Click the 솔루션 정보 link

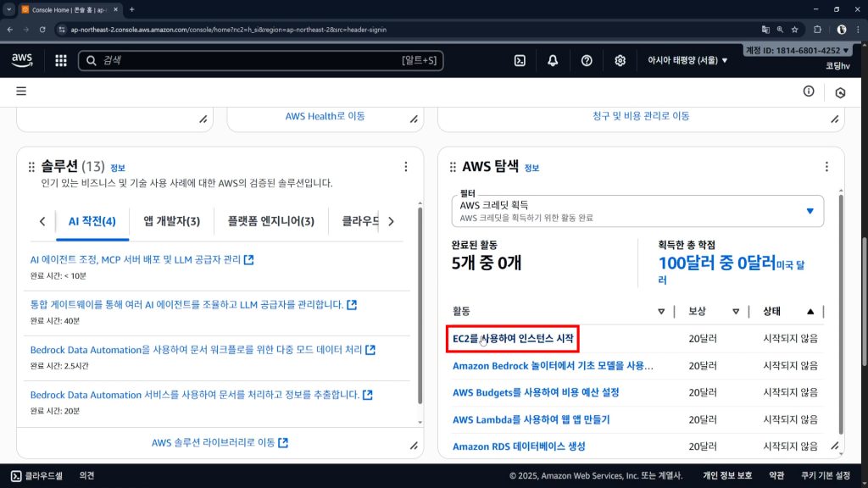tap(117, 168)
